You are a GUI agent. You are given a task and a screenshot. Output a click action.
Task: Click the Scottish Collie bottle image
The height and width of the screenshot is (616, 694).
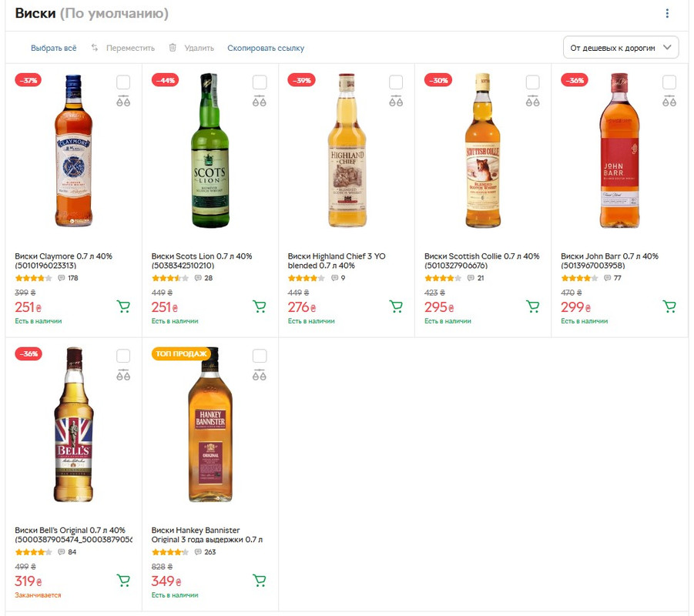pyautogui.click(x=483, y=150)
